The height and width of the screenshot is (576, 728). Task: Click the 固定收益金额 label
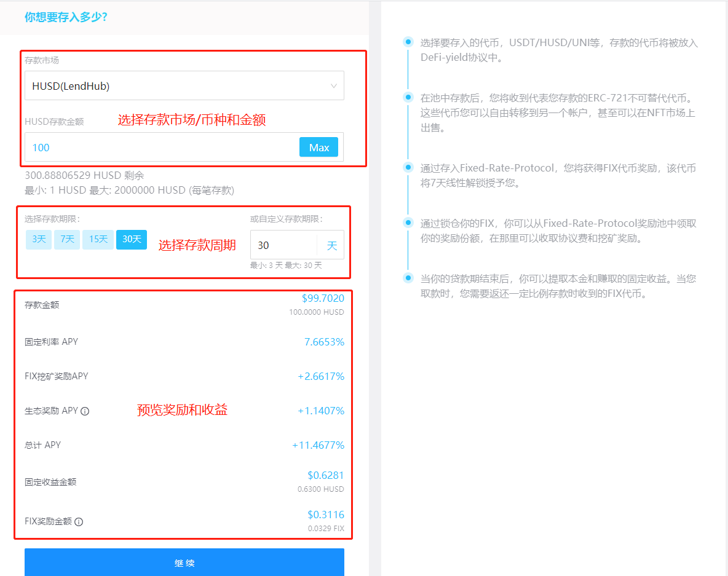coord(50,482)
